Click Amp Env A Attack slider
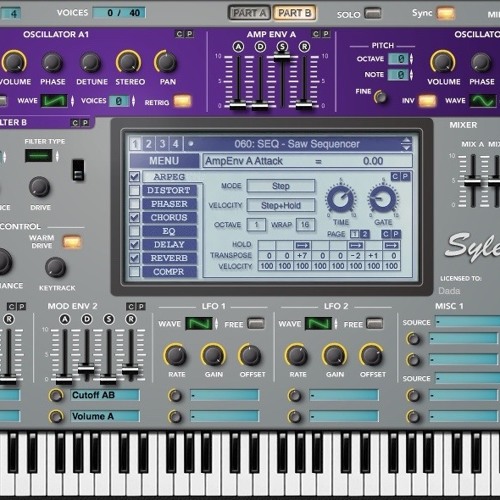The image size is (500, 500). tap(238, 105)
